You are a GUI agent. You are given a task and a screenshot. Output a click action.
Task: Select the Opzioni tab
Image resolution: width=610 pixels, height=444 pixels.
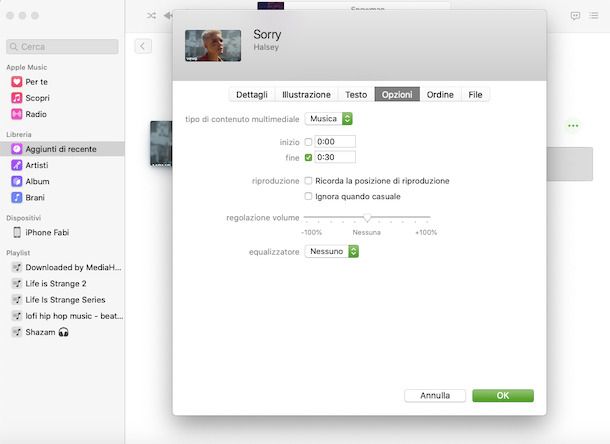pyautogui.click(x=397, y=95)
